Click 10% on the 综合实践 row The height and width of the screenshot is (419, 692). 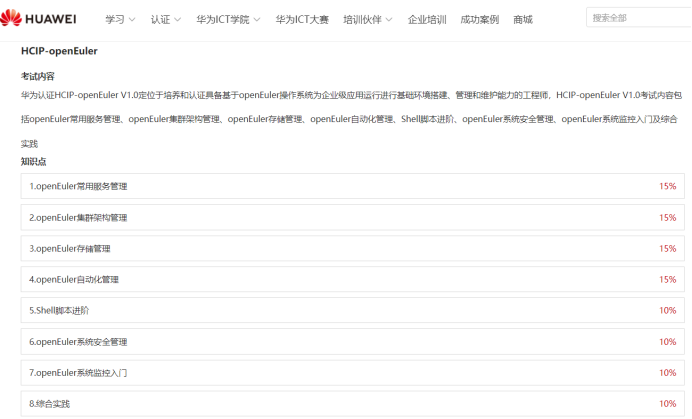point(668,404)
